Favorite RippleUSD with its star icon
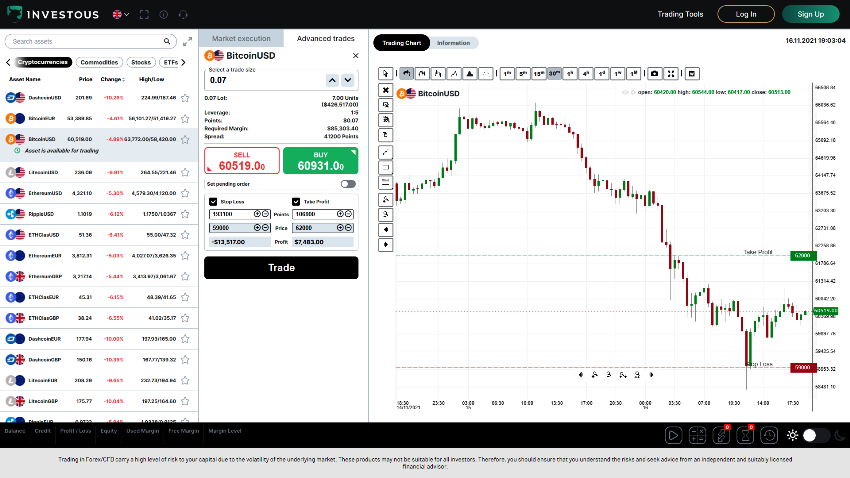Viewport: 850px width, 478px height. [185, 214]
